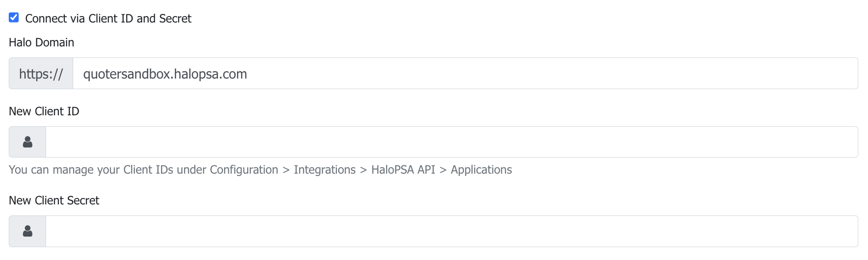Click the arrow before Applications in helper text
The width and height of the screenshot is (868, 260).
(x=443, y=170)
